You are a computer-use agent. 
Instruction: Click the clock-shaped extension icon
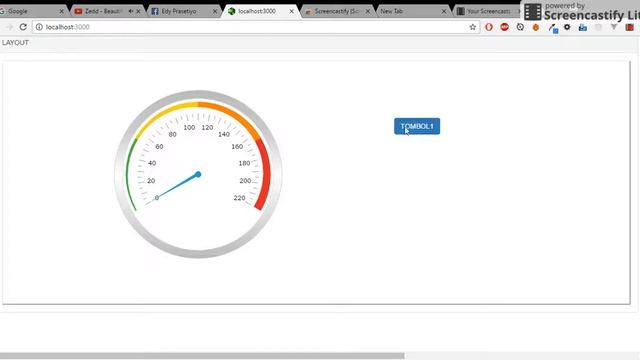coord(520,27)
